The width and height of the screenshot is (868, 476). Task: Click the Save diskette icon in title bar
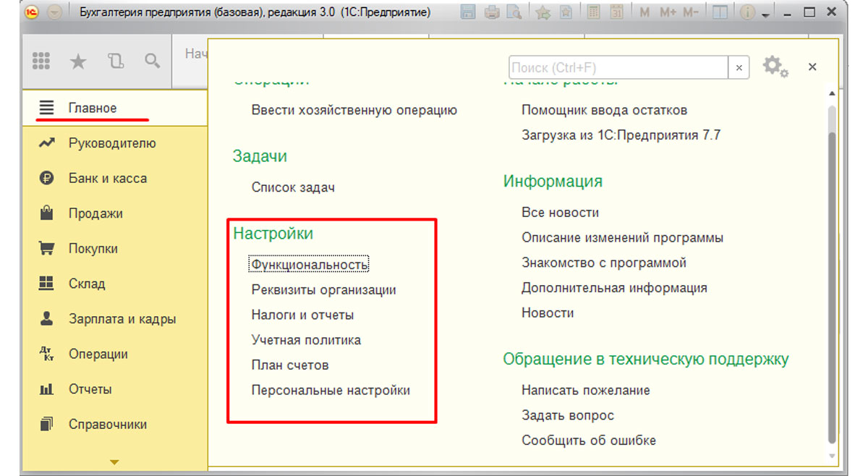coord(467,12)
